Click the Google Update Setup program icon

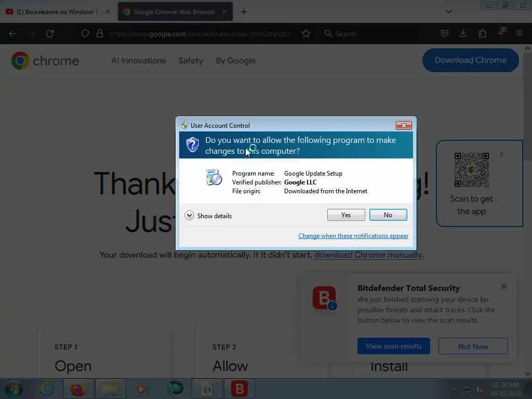tap(214, 177)
